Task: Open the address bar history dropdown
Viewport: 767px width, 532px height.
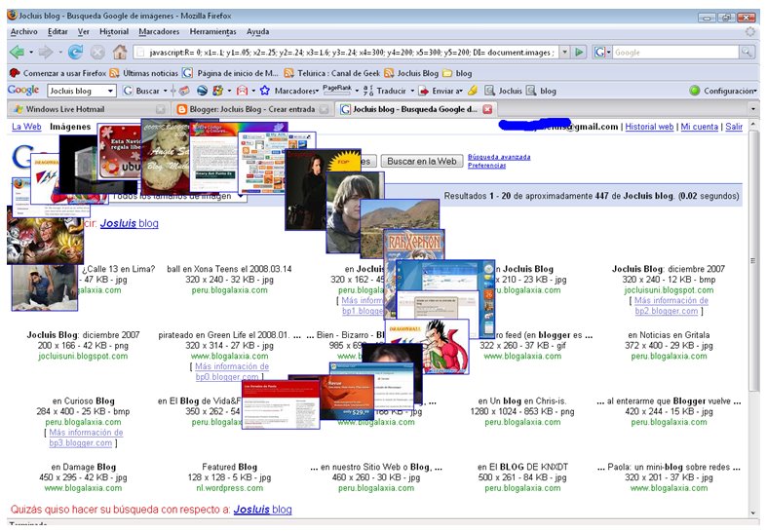Action: [x=564, y=52]
